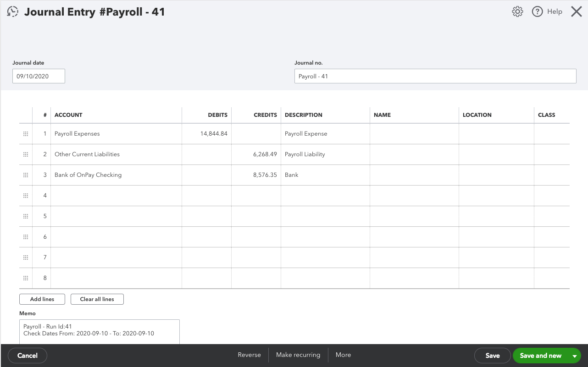Grab the drag handle on line 2
This screenshot has width=588, height=367.
[x=26, y=154]
